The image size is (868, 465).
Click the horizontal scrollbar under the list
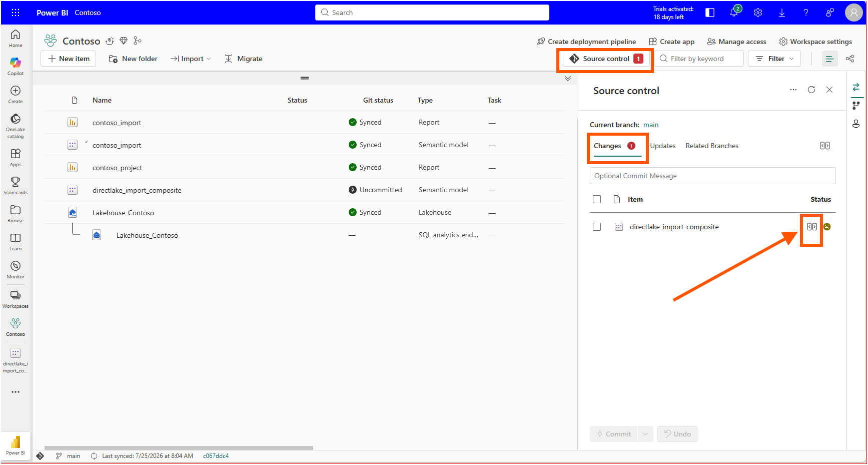[179, 448]
